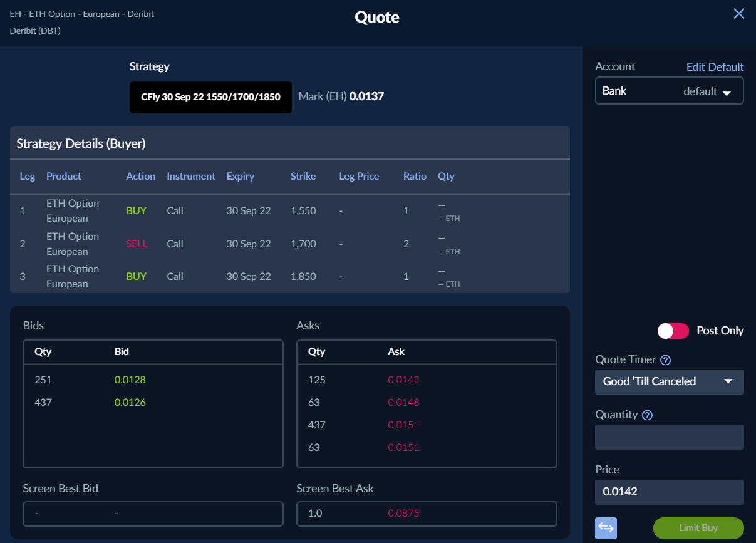This screenshot has width=756, height=543.
Task: Close the Quote dialog with X
Action: coord(739,14)
